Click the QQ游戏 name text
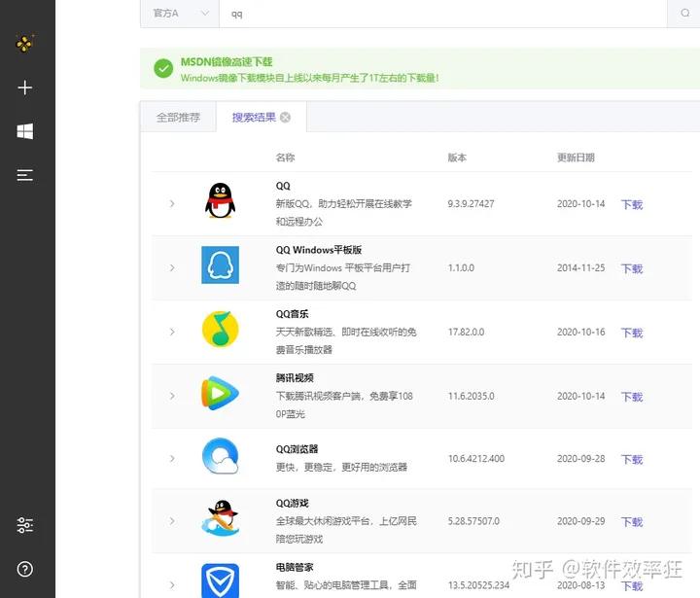The width and height of the screenshot is (700, 598). 292,503
